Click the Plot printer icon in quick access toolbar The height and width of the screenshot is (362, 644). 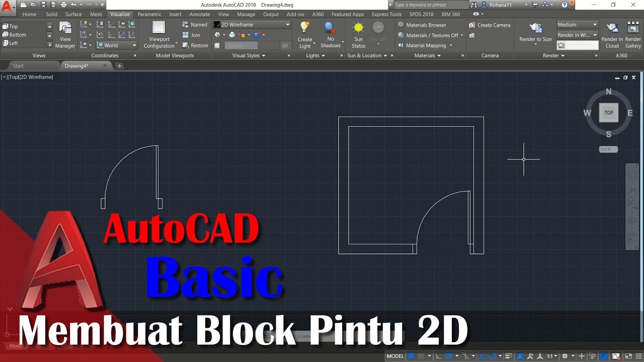pyautogui.click(x=64, y=5)
